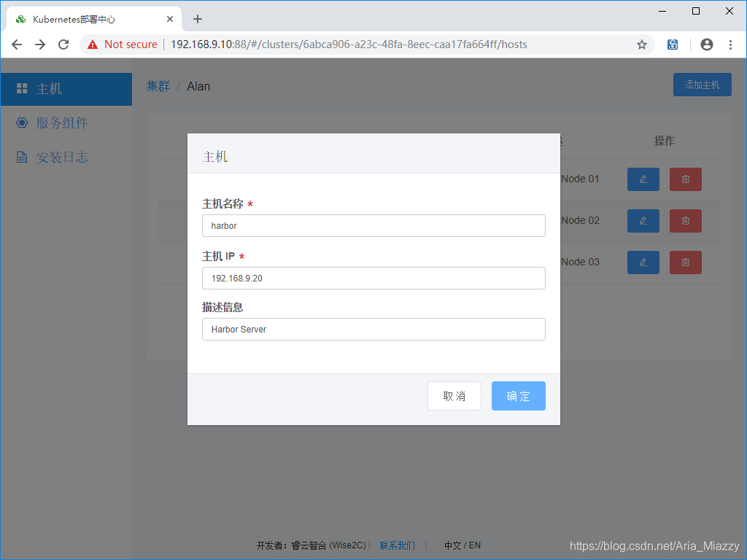Select the Kubernetes部署中心 browser tab
747x560 pixels.
94,19
